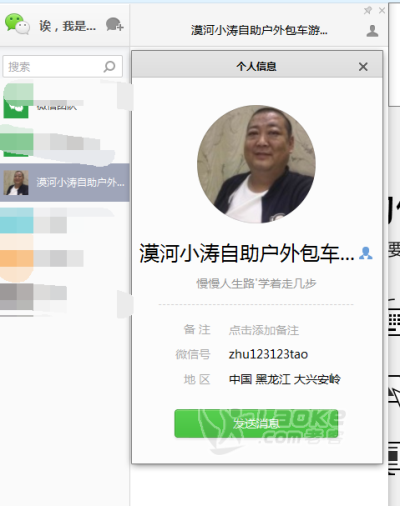The width and height of the screenshot is (400, 506).
Task: Open the 漠河小涛自助户外 chat in list
Action: [65, 182]
